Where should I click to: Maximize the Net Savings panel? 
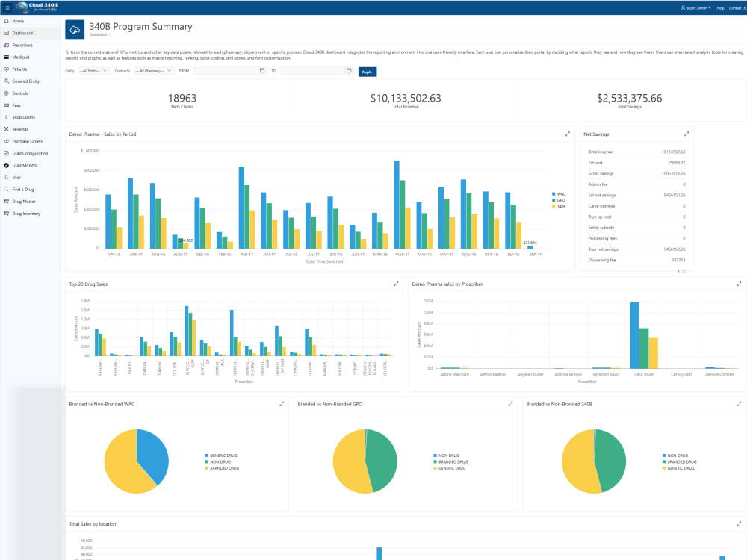click(686, 134)
